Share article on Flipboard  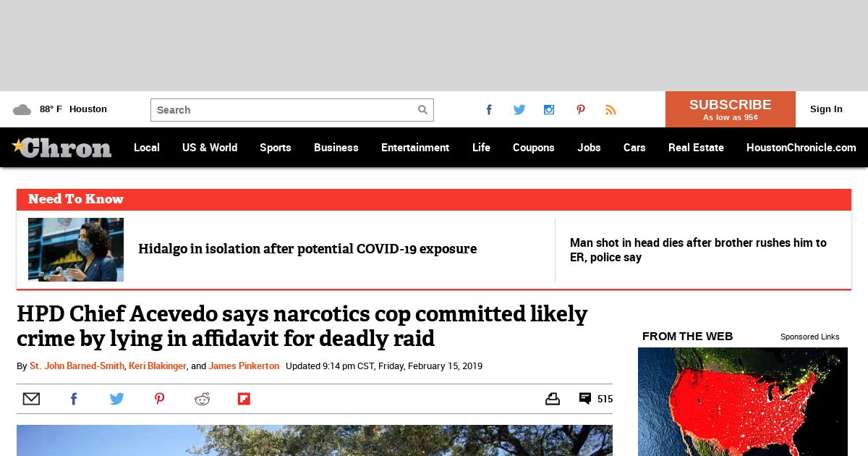[x=244, y=399]
